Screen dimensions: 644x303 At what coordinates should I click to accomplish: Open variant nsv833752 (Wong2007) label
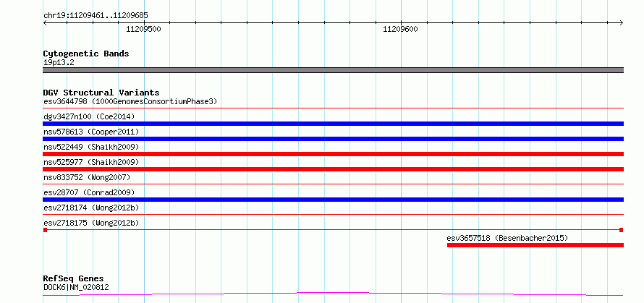87,177
